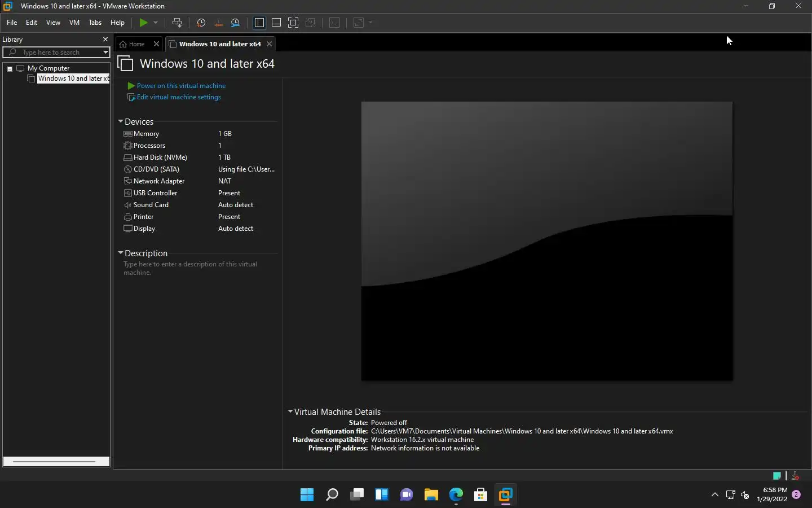
Task: Click Revert to snapshot toolbar icon
Action: (218, 23)
